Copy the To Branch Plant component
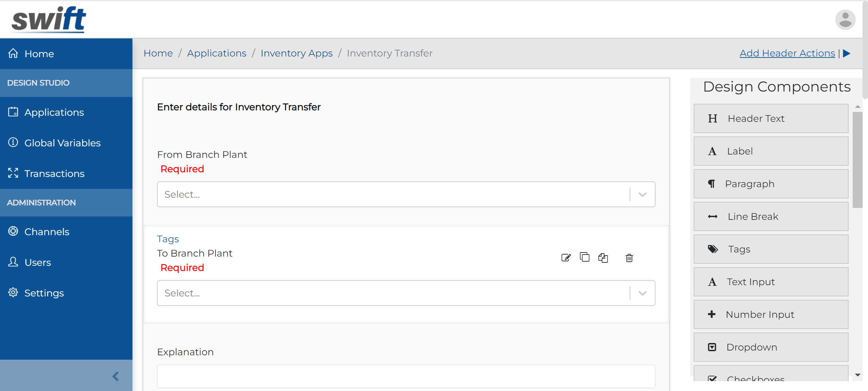Viewport: 868px width, 391px height. pyautogui.click(x=584, y=258)
